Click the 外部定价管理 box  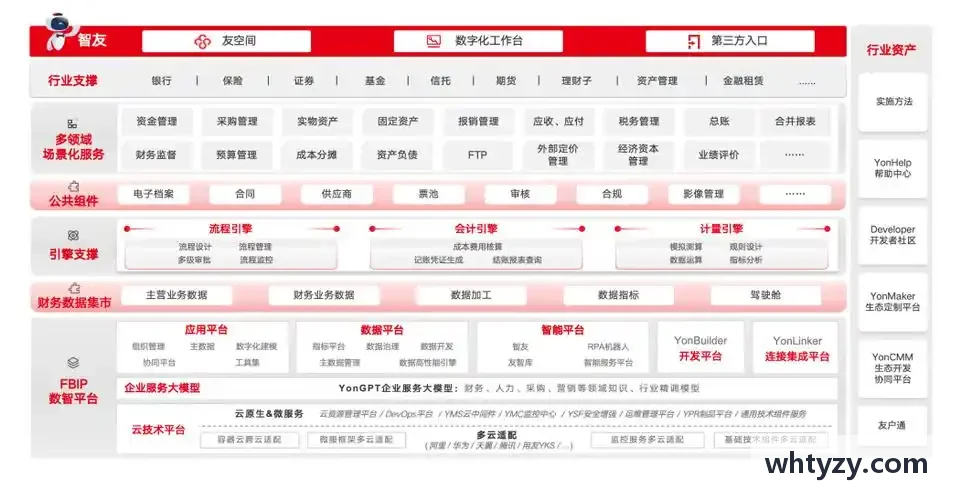pos(558,155)
